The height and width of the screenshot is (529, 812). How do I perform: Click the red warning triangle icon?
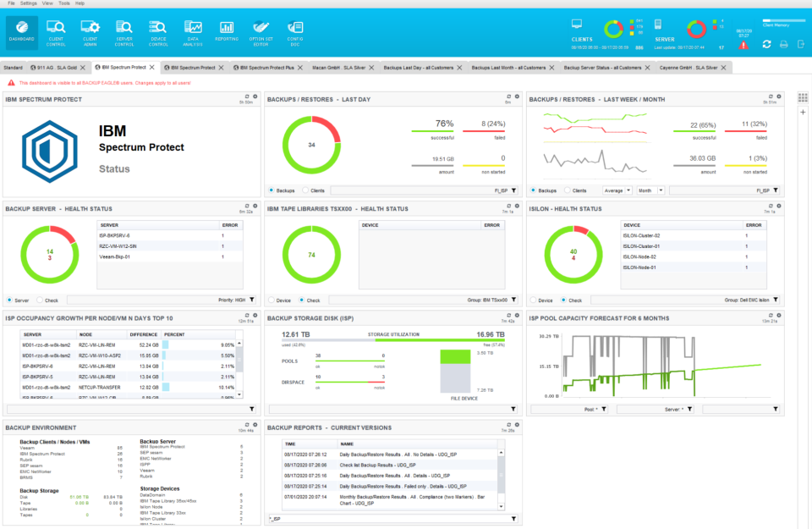[x=743, y=45]
